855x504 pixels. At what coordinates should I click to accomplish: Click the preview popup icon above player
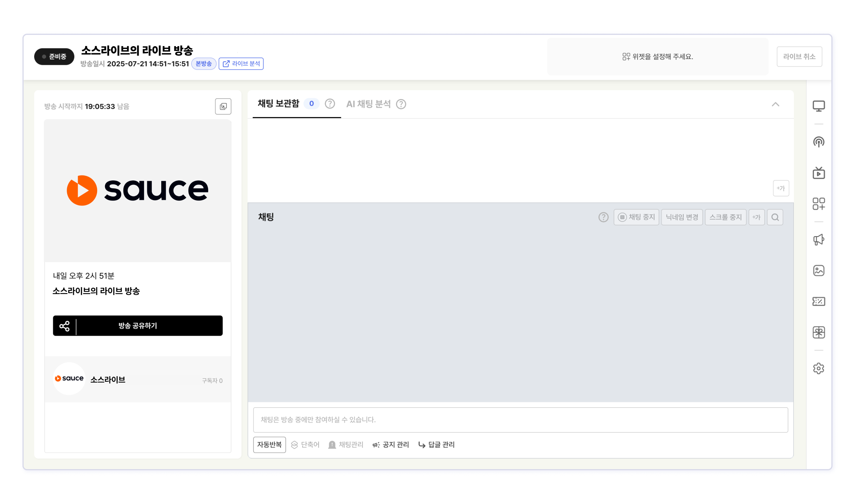coord(223,106)
